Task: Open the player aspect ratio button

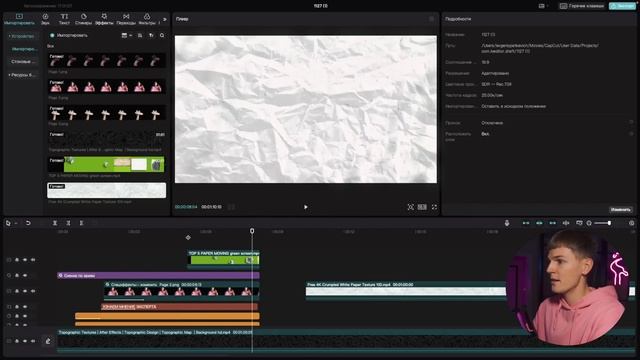Action: (422, 207)
